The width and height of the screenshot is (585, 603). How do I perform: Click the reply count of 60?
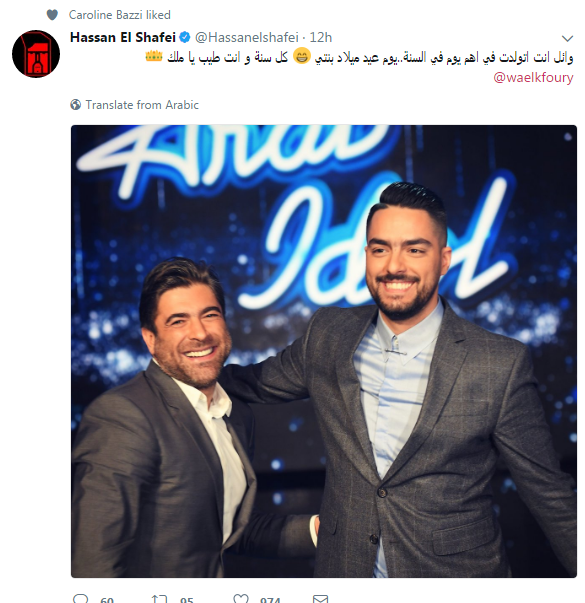(x=107, y=600)
